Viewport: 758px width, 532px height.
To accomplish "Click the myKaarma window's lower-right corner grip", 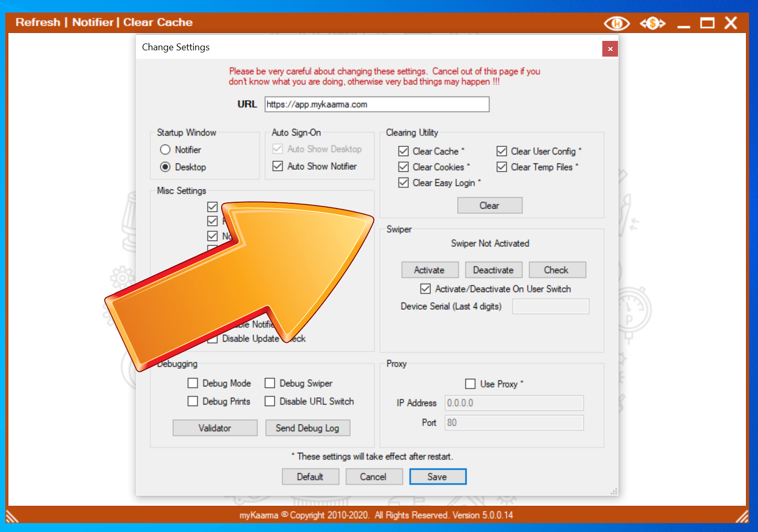I will click(742, 516).
